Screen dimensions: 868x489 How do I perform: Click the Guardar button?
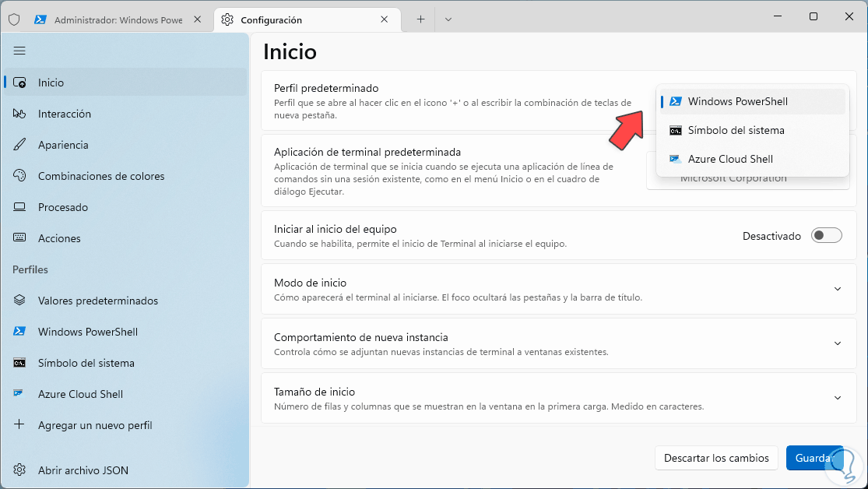pos(815,458)
